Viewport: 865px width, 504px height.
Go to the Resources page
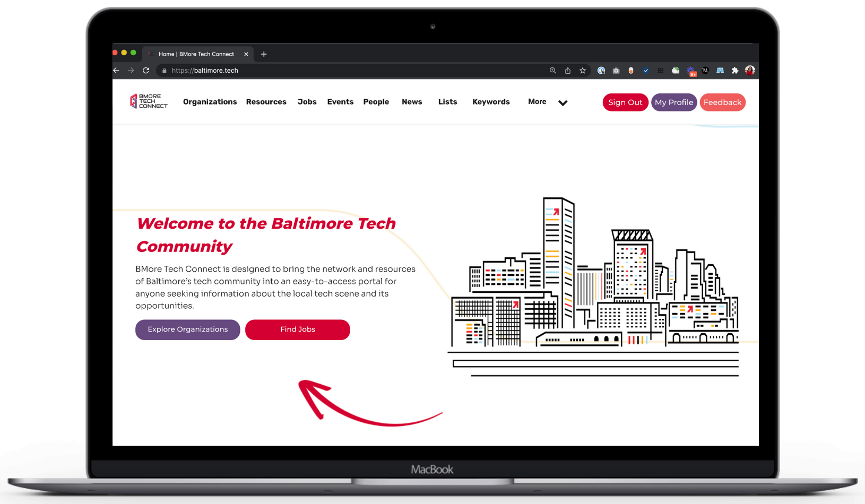click(x=266, y=102)
